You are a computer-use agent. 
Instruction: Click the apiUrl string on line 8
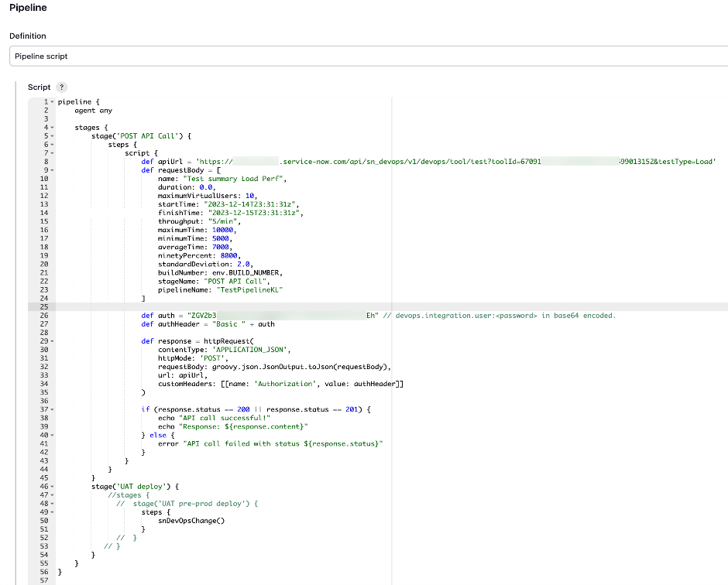click(456, 162)
